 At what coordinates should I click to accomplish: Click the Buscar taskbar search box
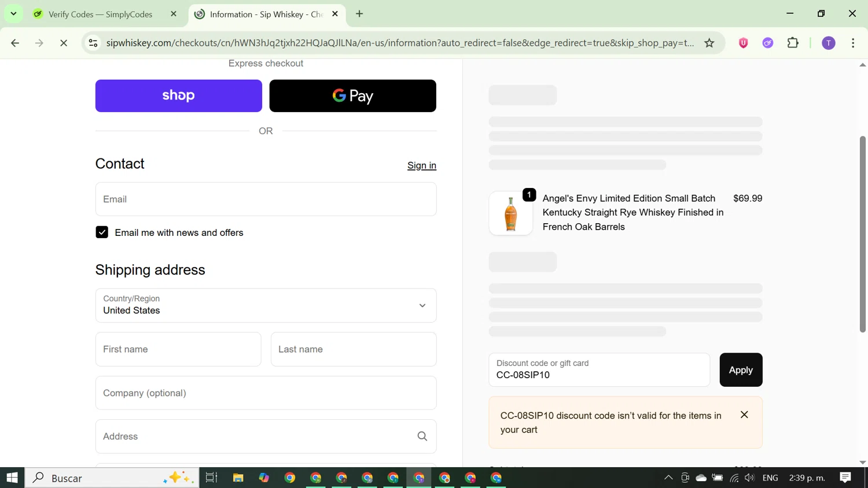pos(112,478)
